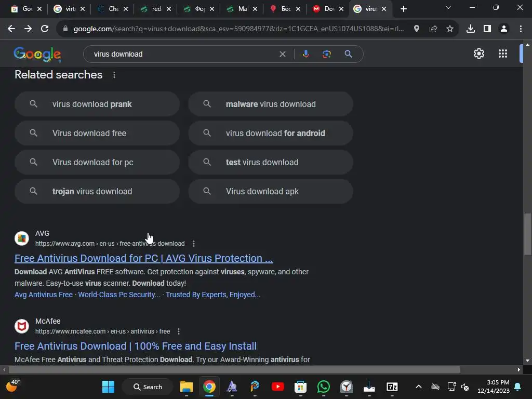Open File Explorer from taskbar
The height and width of the screenshot is (399, 532).
pyautogui.click(x=187, y=387)
